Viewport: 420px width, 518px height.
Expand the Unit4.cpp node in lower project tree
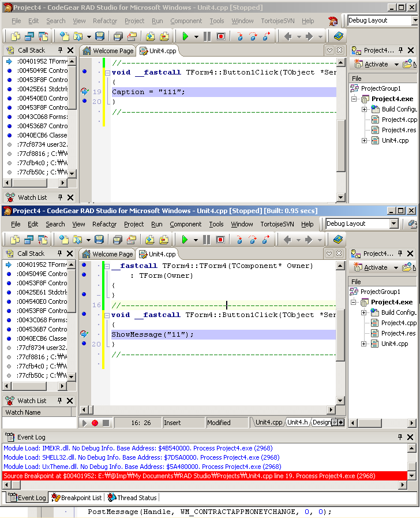(x=364, y=344)
